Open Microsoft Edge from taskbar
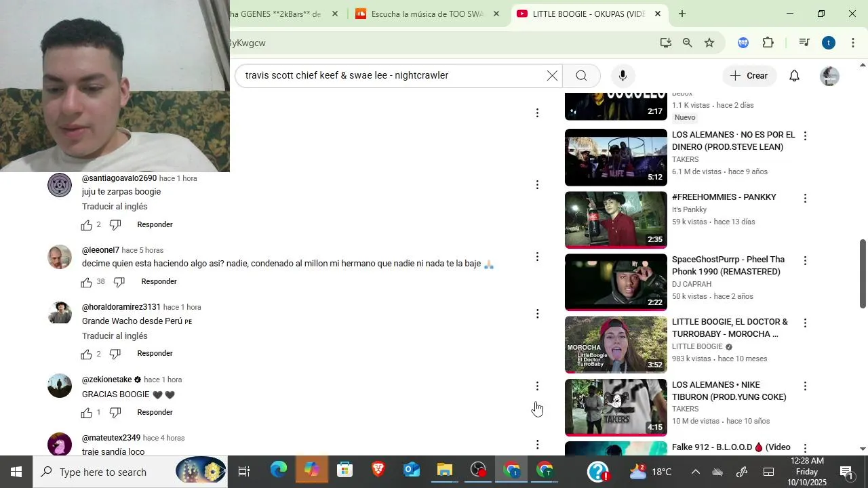The width and height of the screenshot is (868, 488). (279, 470)
